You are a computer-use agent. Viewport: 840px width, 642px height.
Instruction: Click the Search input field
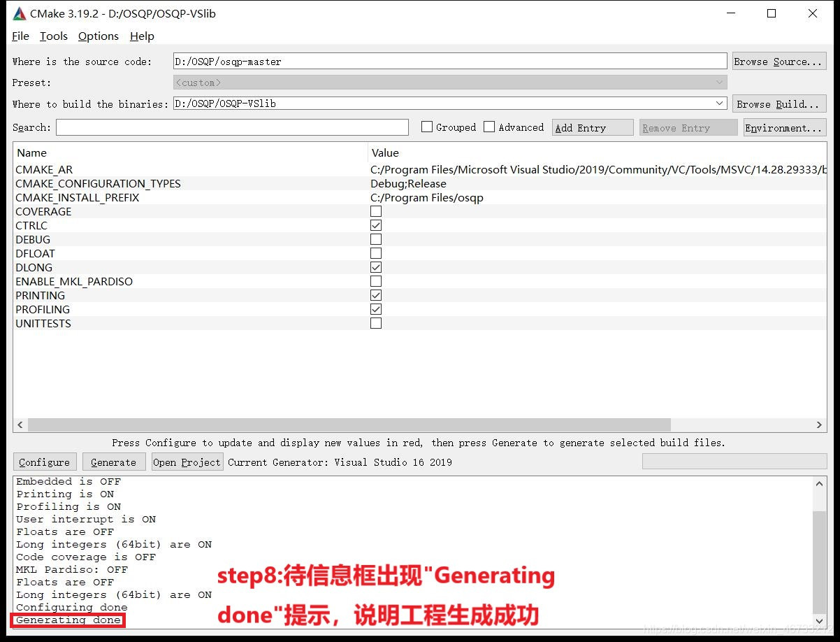pos(232,127)
